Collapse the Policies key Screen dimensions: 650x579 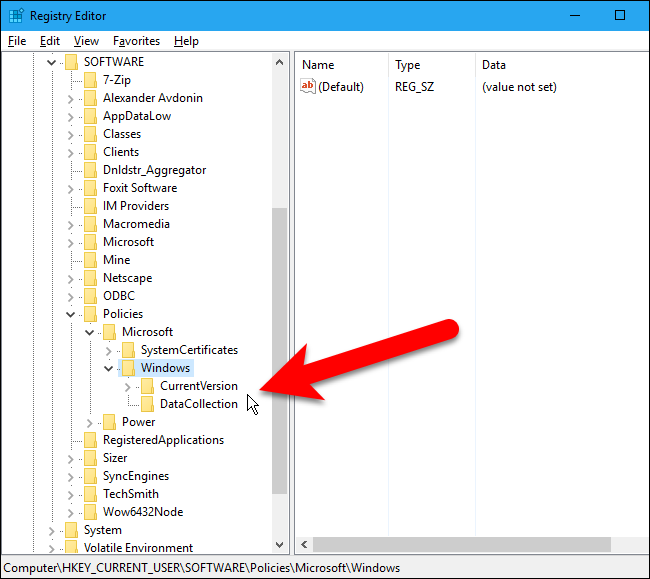[x=70, y=315]
